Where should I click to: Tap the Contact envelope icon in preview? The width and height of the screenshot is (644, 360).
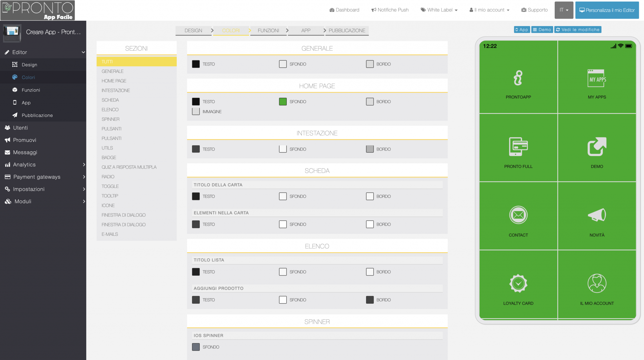coord(518,215)
